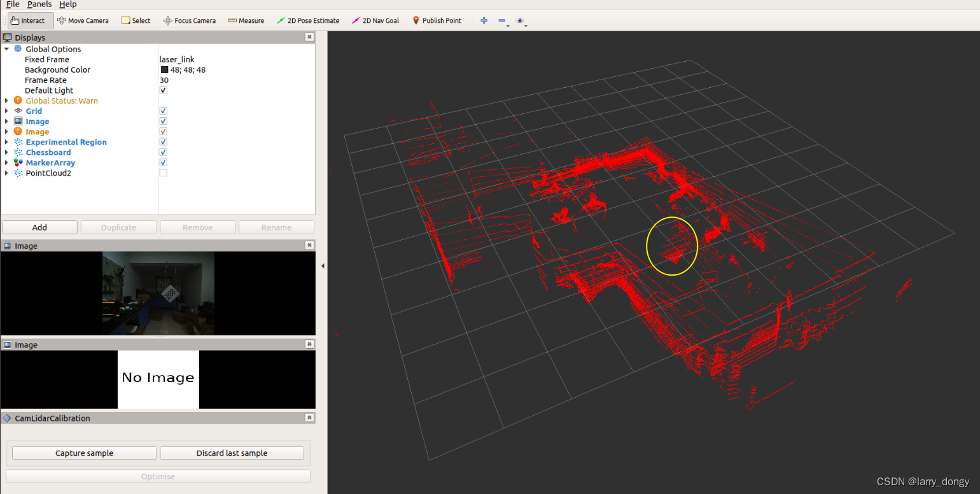
Task: Click the camera image preview thumbnail
Action: (158, 293)
